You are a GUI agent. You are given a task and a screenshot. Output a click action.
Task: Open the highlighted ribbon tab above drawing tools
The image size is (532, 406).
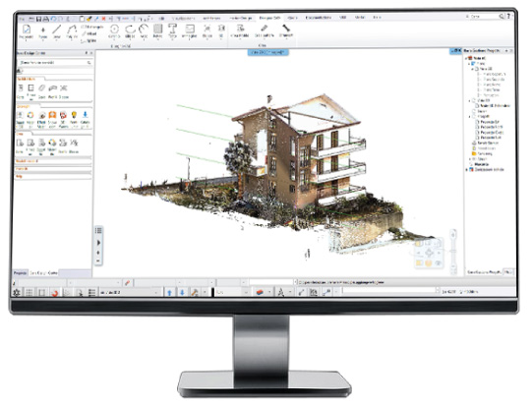270,18
